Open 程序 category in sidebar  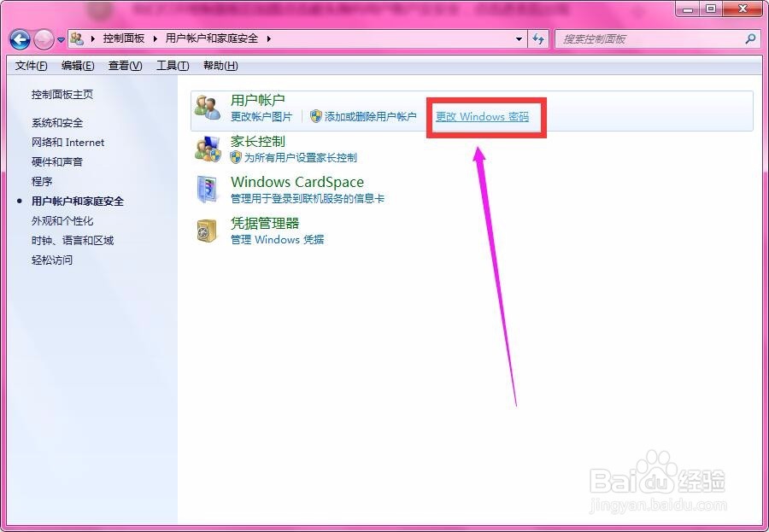pyautogui.click(x=42, y=181)
